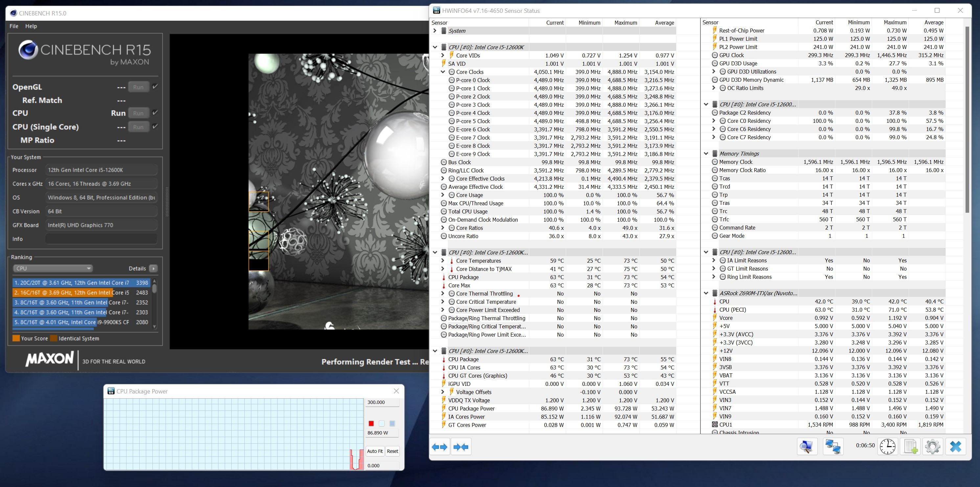The width and height of the screenshot is (980, 487).
Task: Open ranking Details arrow button
Action: coord(153,268)
